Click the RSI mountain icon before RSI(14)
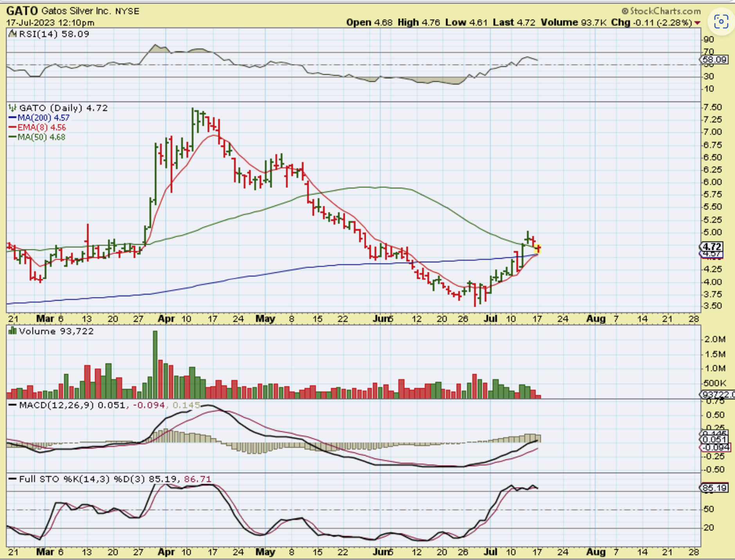 coord(13,34)
